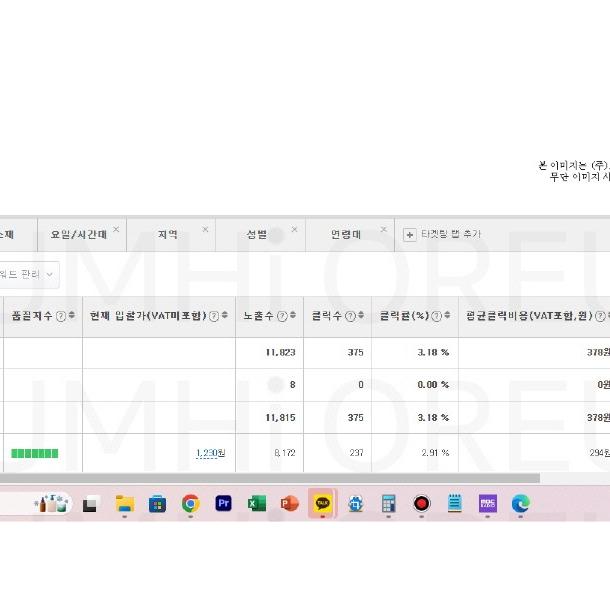Click the green quality index bar
Viewport: 610px width, 610px height.
pos(35,454)
